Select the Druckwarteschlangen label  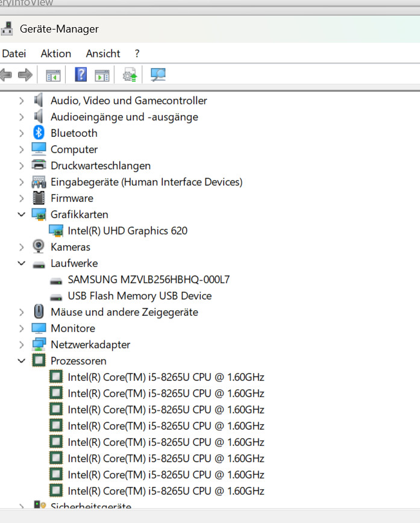(101, 166)
